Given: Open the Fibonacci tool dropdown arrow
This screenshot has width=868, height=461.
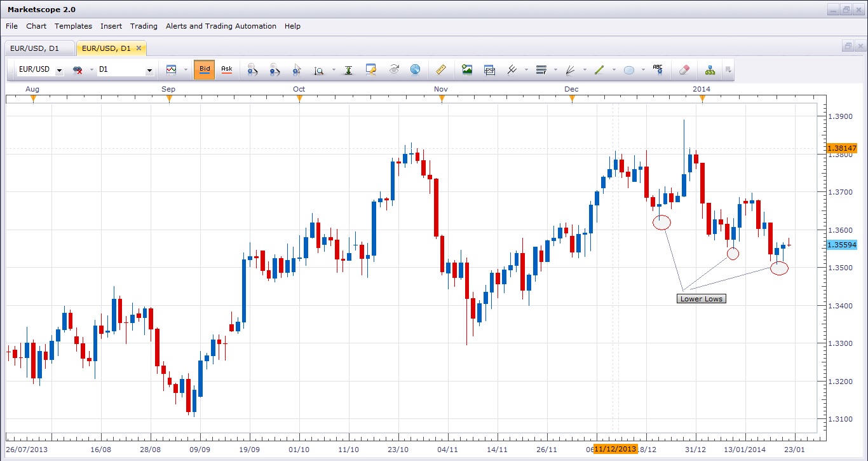Looking at the screenshot, I should 555,70.
